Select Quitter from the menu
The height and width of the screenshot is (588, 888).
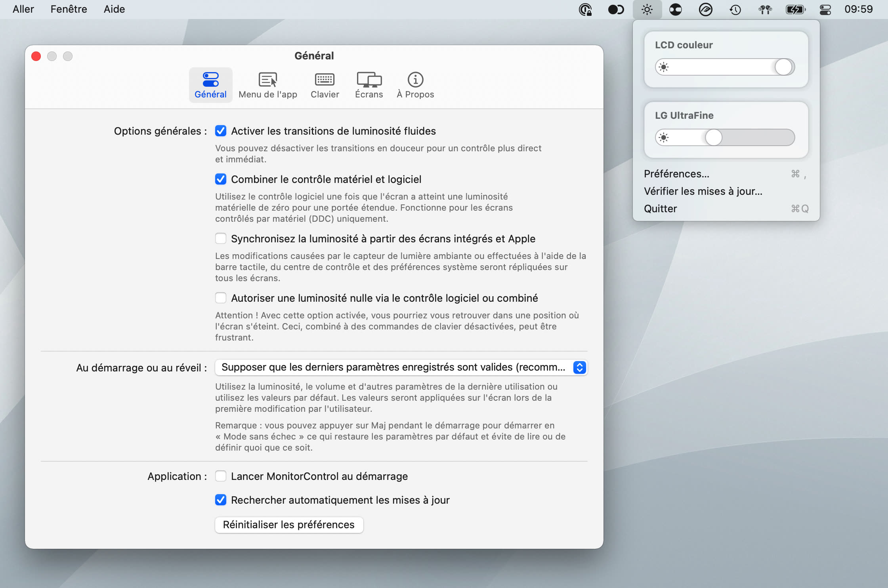pos(661,209)
